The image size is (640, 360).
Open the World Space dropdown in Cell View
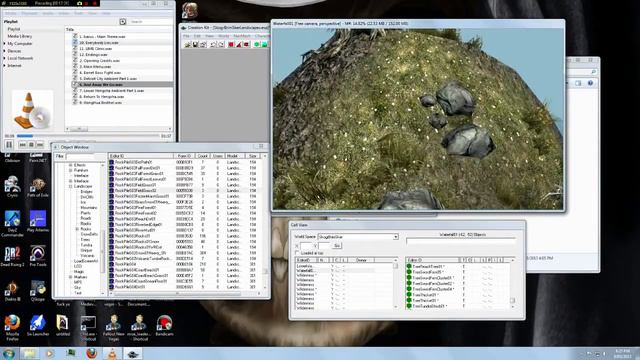click(396, 237)
